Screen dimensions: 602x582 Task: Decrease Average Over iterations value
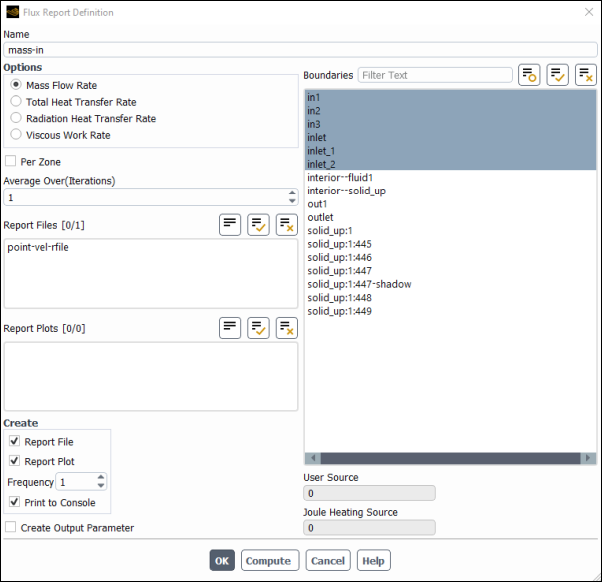292,201
